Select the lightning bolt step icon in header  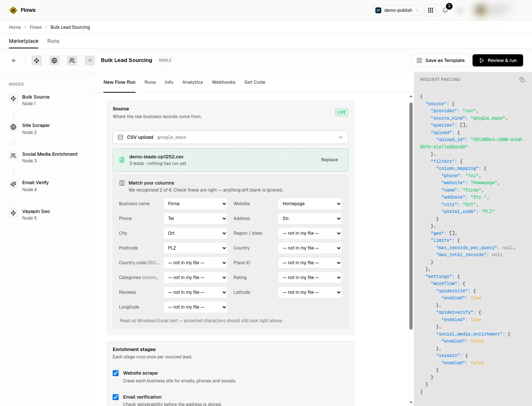(x=37, y=61)
